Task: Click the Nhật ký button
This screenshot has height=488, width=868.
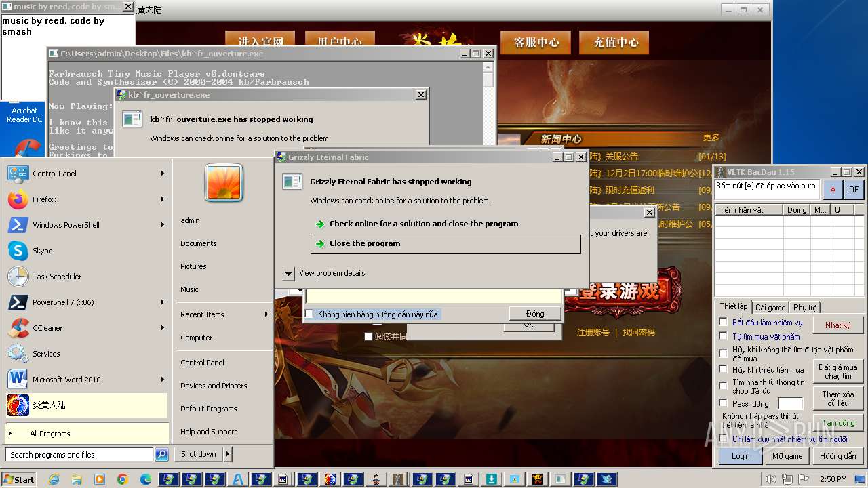Action: pos(838,325)
